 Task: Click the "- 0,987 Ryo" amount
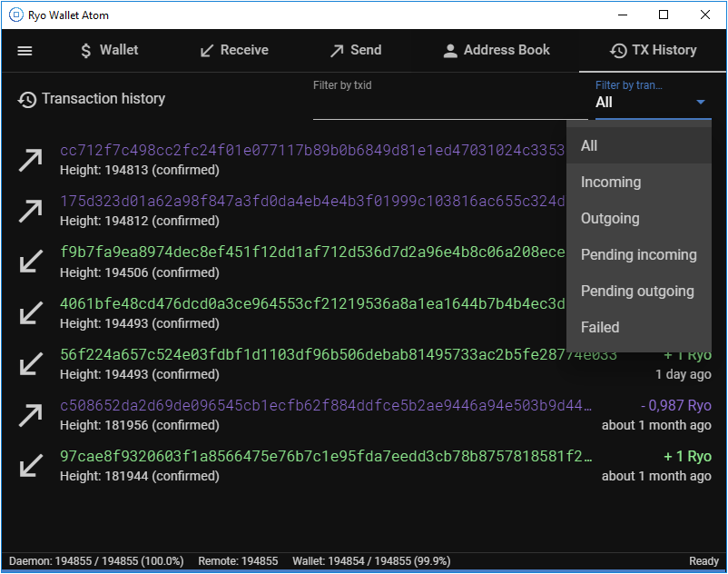676,405
